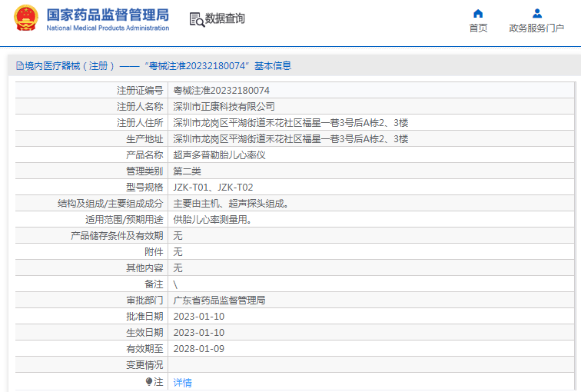
Task: Select backslash value in 备注 row
Action: (x=175, y=284)
